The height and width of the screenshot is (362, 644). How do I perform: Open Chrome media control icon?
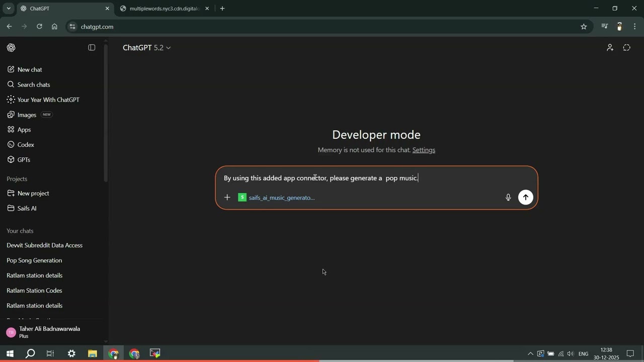pyautogui.click(x=605, y=27)
